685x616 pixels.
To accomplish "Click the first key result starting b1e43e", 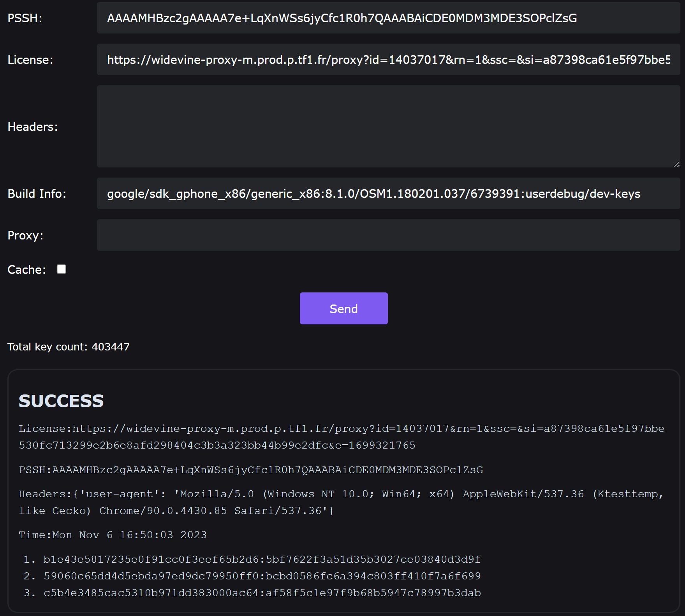I will pyautogui.click(x=262, y=559).
